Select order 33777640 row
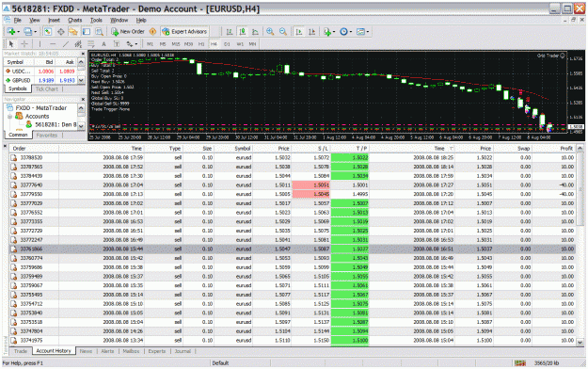This screenshot has width=588, height=369. coord(293,185)
